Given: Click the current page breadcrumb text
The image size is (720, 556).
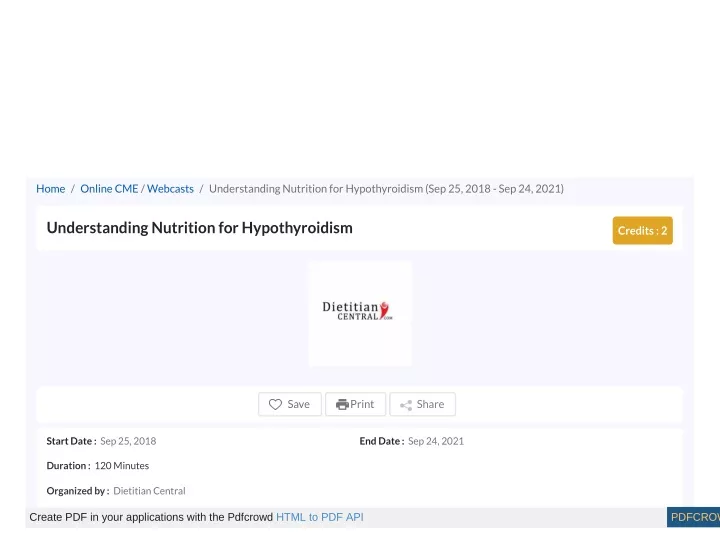Looking at the screenshot, I should 386,189.
